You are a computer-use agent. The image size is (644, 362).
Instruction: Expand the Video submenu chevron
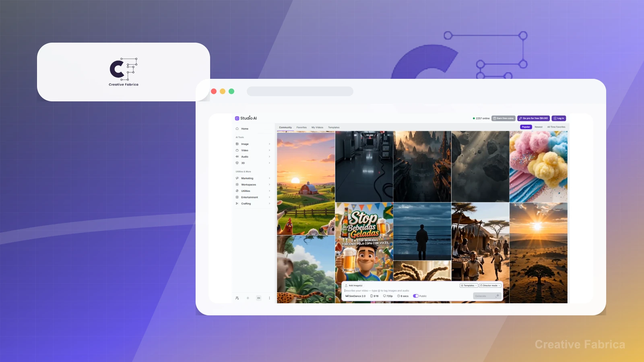270,150
